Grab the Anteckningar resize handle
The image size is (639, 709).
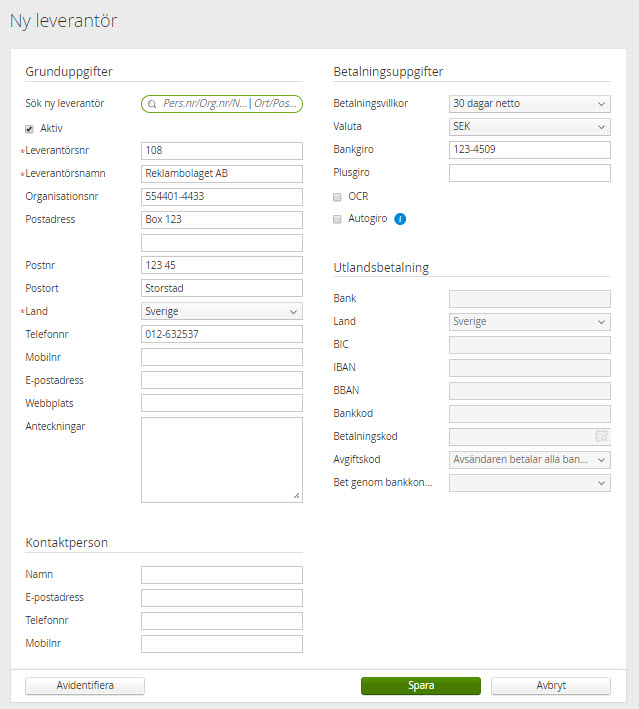click(297, 496)
